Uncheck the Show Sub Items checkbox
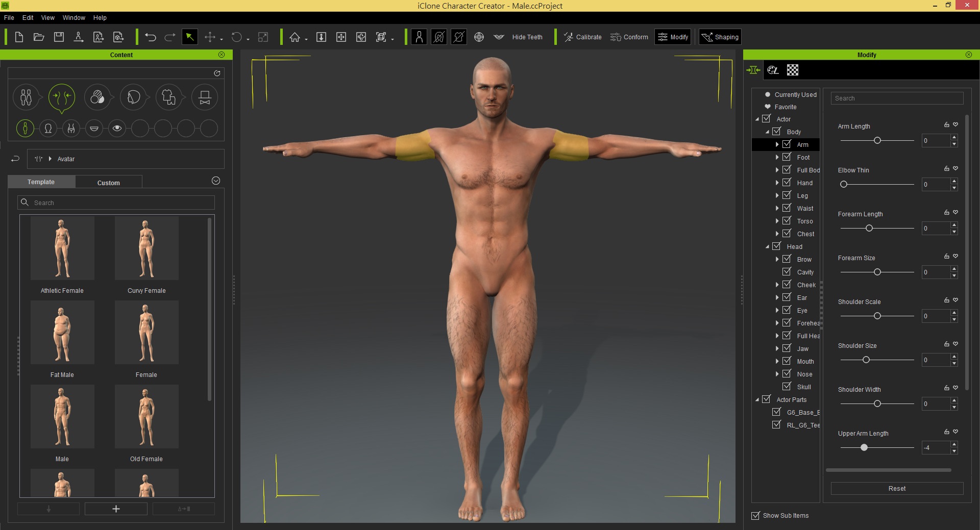 point(755,516)
